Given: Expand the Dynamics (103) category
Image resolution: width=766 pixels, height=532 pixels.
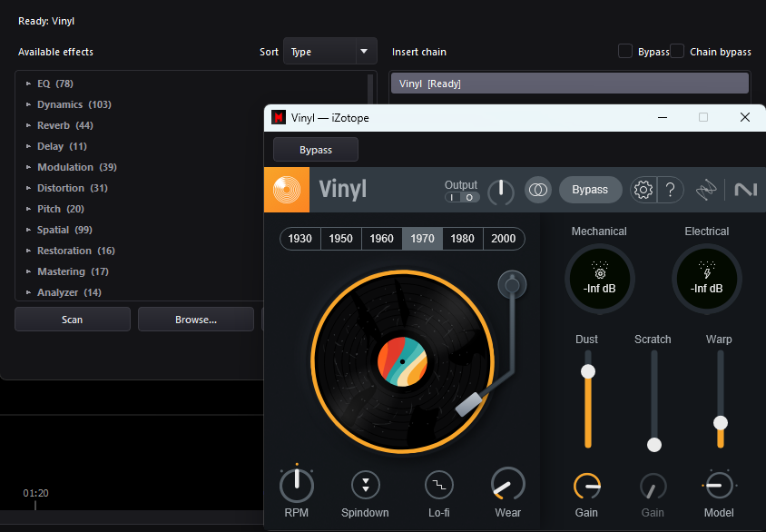Looking at the screenshot, I should pos(29,104).
